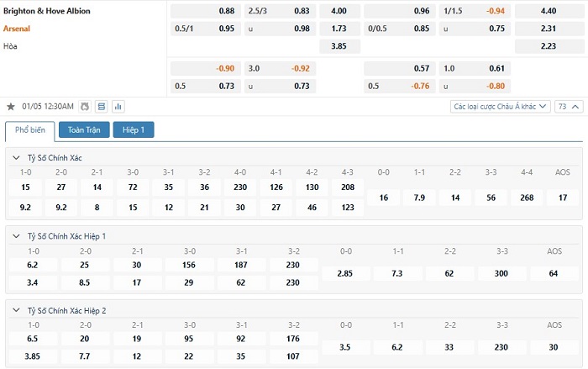Collapse the Tỷ Số Chính Xác Hiệp 2 section
The height and width of the screenshot is (369, 588).
tap(17, 310)
